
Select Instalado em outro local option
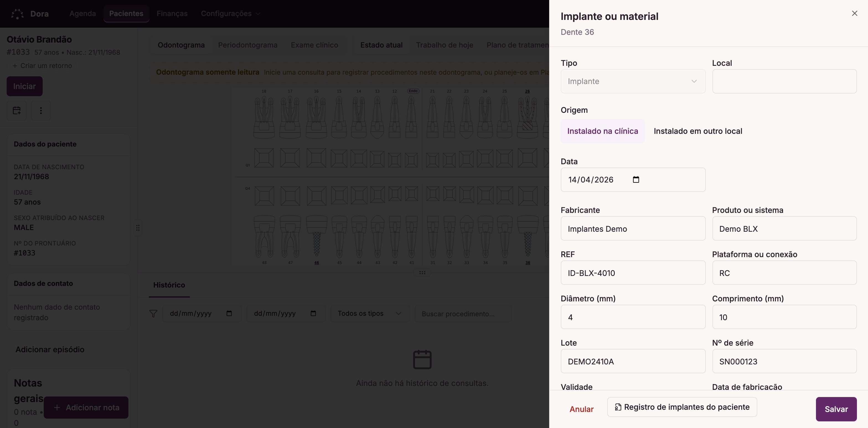tap(698, 131)
